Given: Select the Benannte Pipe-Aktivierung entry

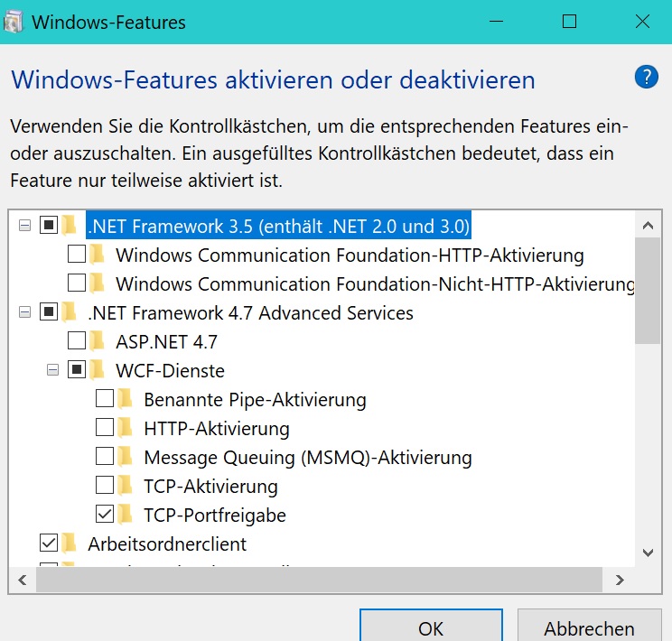Looking at the screenshot, I should [x=255, y=399].
